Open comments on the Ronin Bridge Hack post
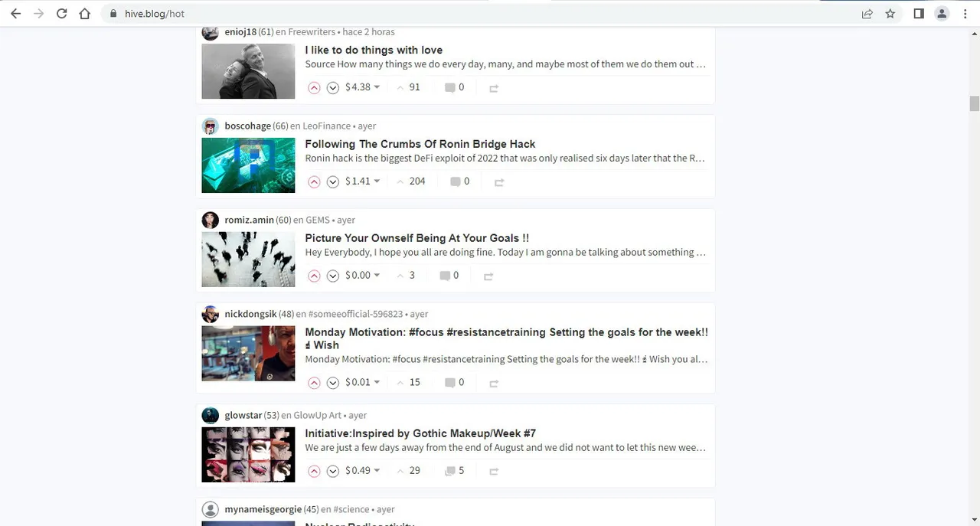980x526 pixels. [460, 181]
